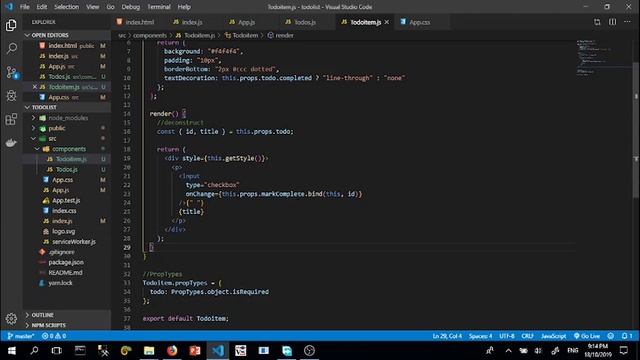Click CRLF end of line selector
640x360 pixels.
pos(527,336)
